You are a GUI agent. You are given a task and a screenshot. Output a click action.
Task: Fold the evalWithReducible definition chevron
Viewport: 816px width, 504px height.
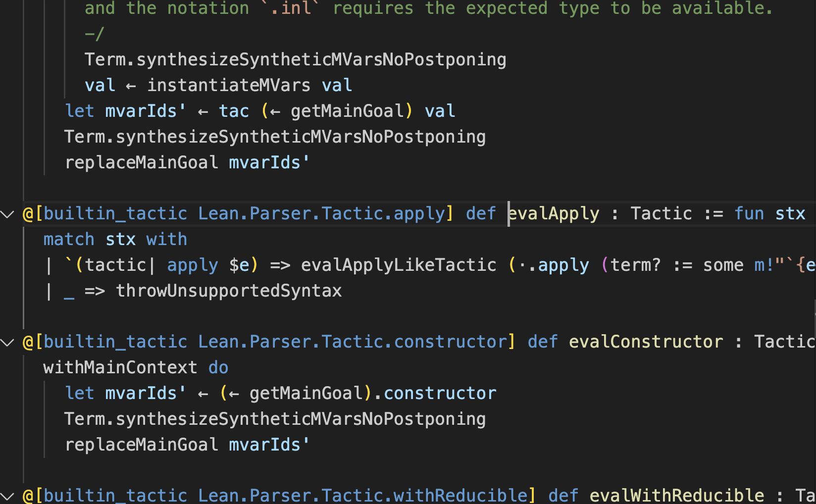7,495
